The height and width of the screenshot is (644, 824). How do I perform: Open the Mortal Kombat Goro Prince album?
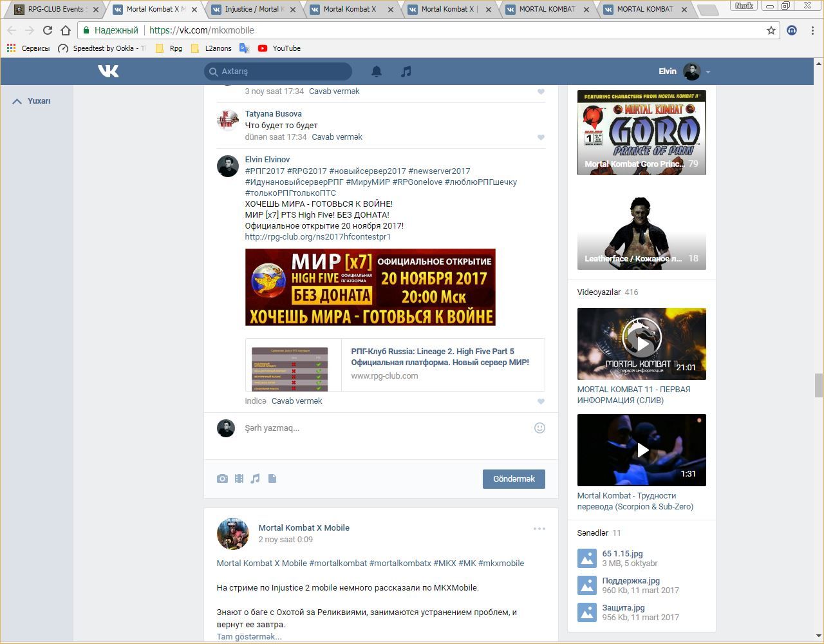[x=641, y=133]
